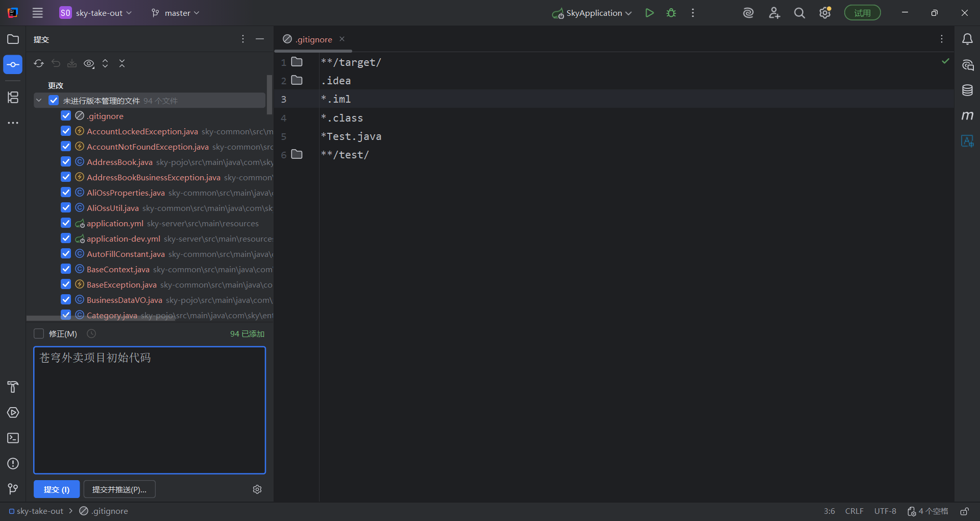Open the Commit tool window icon
The image size is (980, 521).
(13, 65)
